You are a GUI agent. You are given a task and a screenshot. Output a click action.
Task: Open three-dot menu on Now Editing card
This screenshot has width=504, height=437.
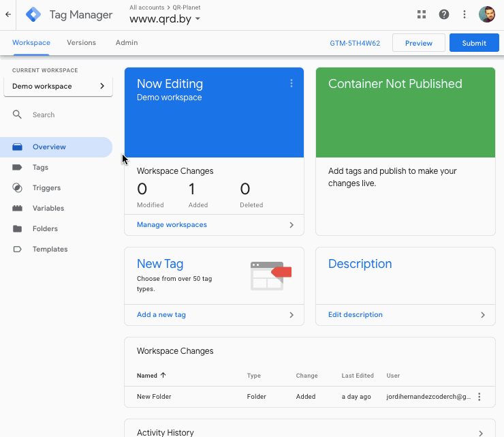pos(292,84)
